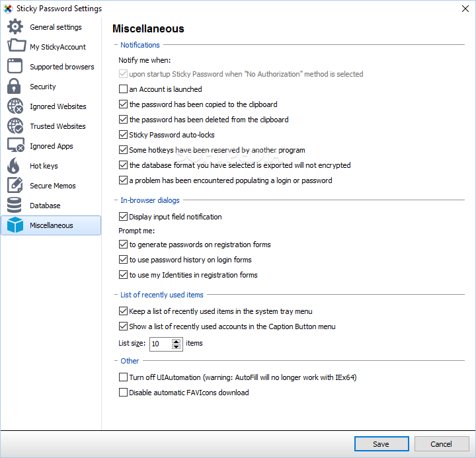Click the Hot keys flame icon
This screenshot has width=476, height=458.
(13, 165)
